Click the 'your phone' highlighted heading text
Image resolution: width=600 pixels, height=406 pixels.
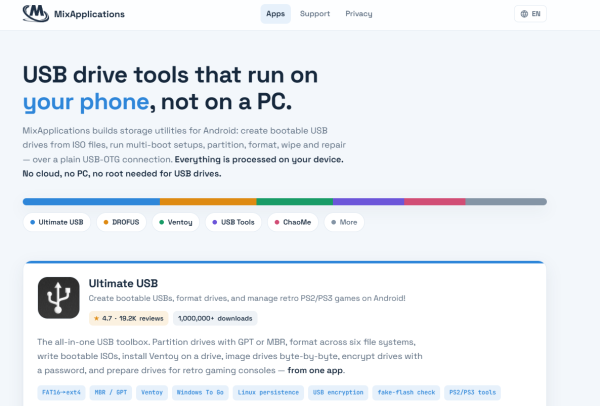coord(86,102)
